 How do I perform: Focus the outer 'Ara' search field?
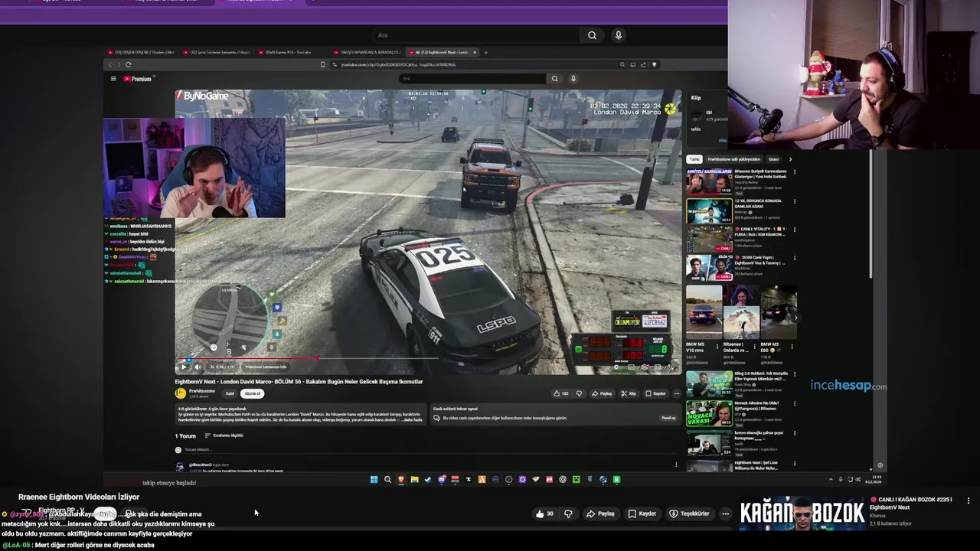pyautogui.click(x=475, y=35)
